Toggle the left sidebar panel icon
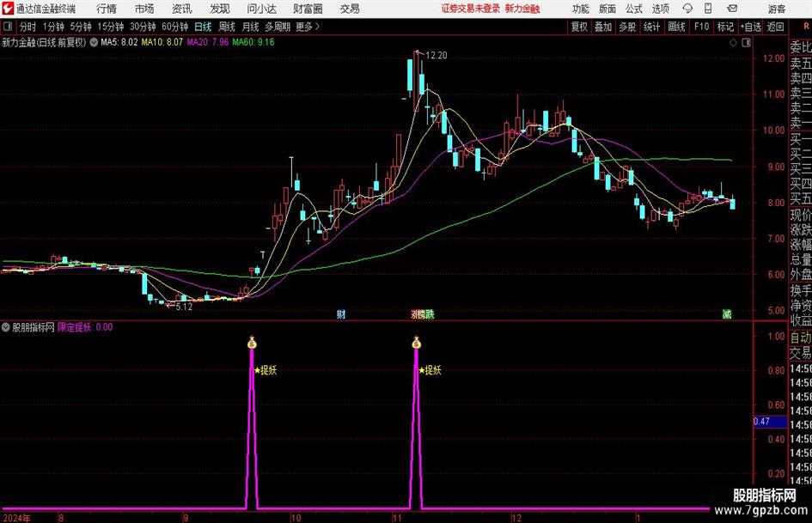Image resolution: width=812 pixels, height=523 pixels. click(x=8, y=27)
